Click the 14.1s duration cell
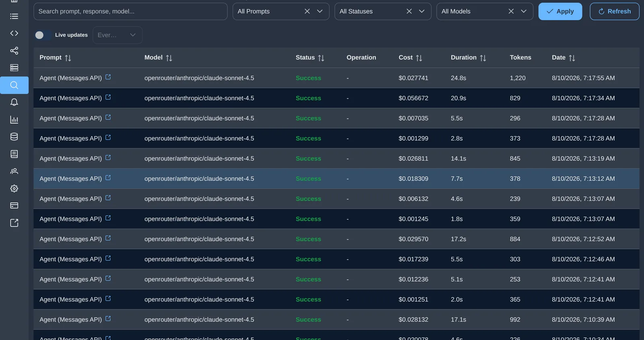 (458, 158)
